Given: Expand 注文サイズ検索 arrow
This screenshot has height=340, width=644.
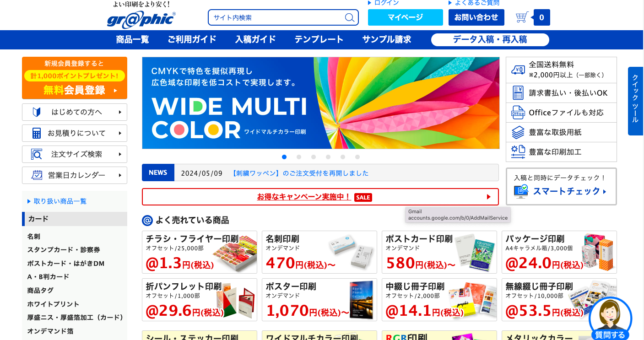Looking at the screenshot, I should point(120,154).
